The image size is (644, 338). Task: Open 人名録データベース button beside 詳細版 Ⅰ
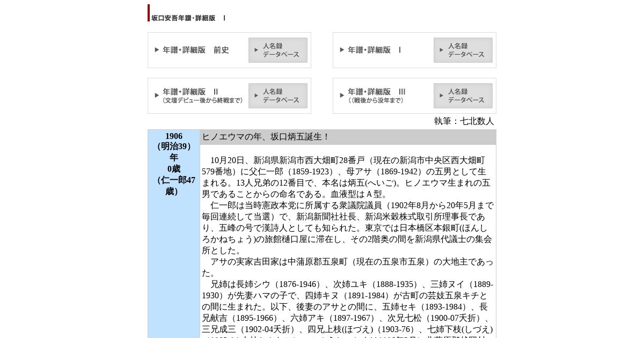[x=463, y=50]
